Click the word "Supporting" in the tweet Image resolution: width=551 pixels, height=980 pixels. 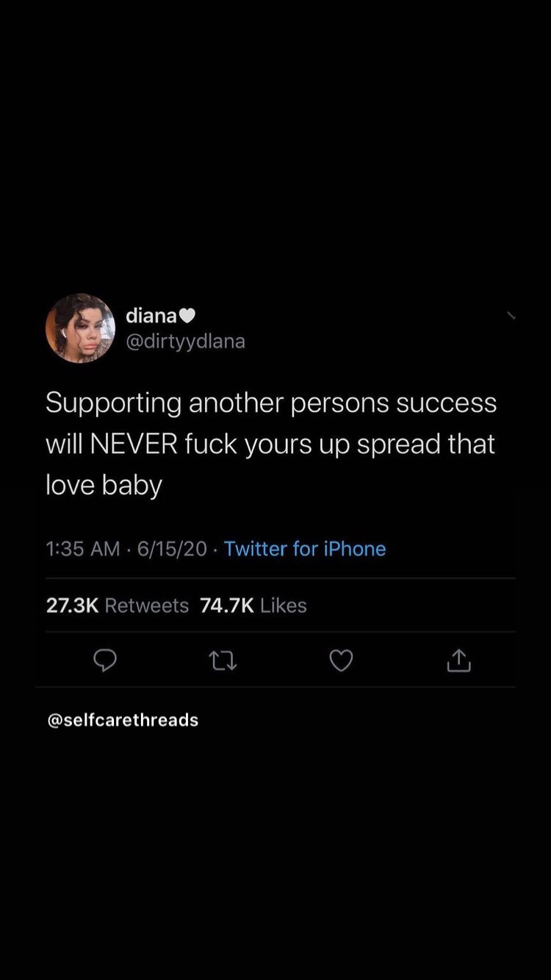tap(113, 403)
